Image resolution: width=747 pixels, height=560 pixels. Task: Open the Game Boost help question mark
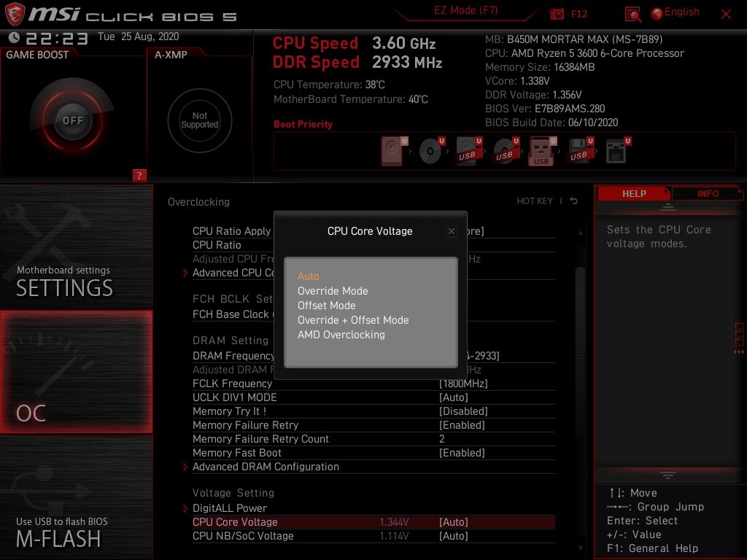pyautogui.click(x=139, y=175)
